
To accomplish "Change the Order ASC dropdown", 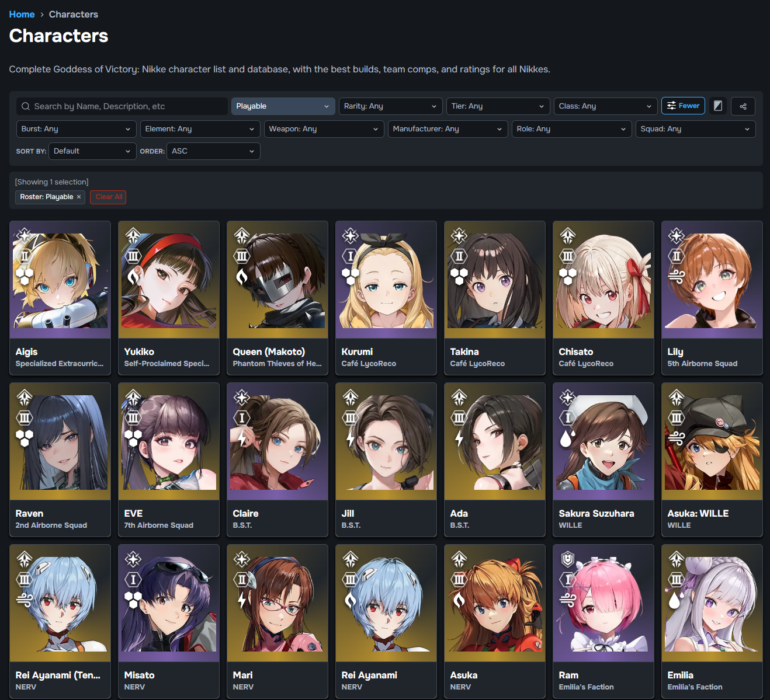I will (x=214, y=151).
